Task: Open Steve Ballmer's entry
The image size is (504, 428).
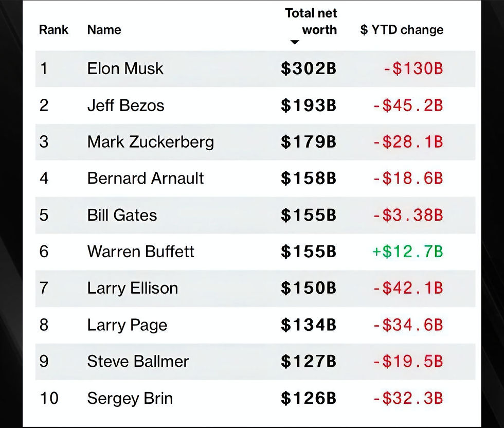Action: 138,361
